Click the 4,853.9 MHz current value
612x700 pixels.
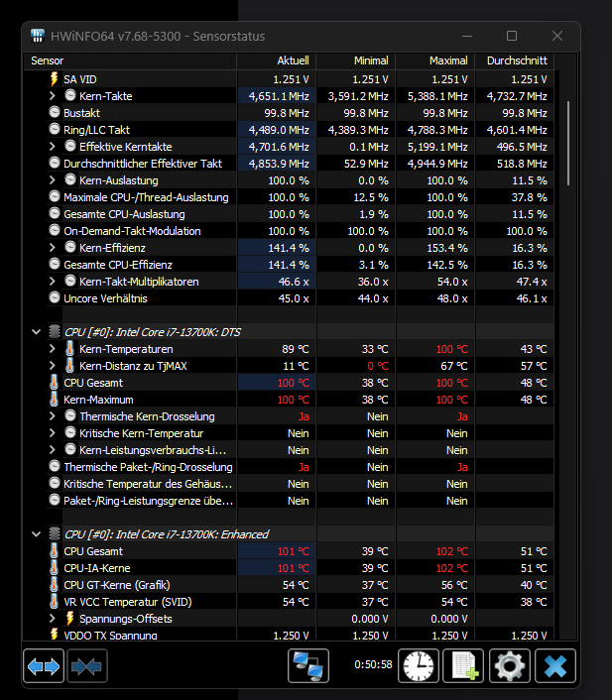point(279,164)
